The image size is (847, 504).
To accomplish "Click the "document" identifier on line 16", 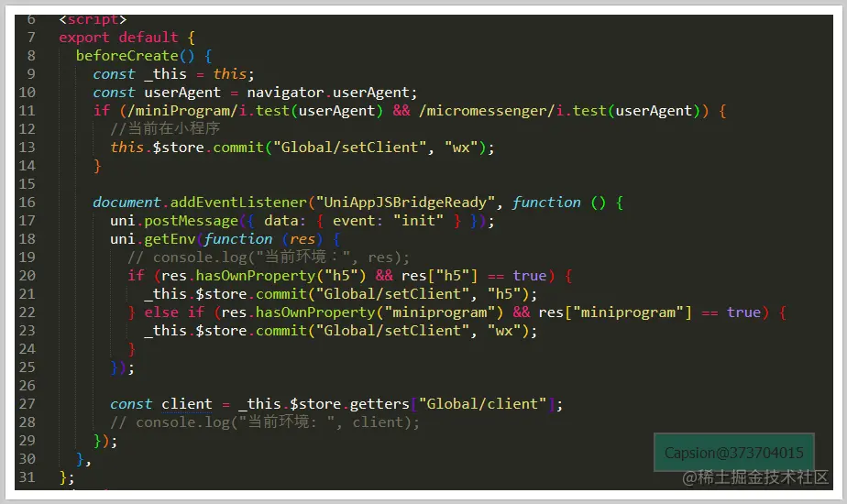I will (126, 203).
